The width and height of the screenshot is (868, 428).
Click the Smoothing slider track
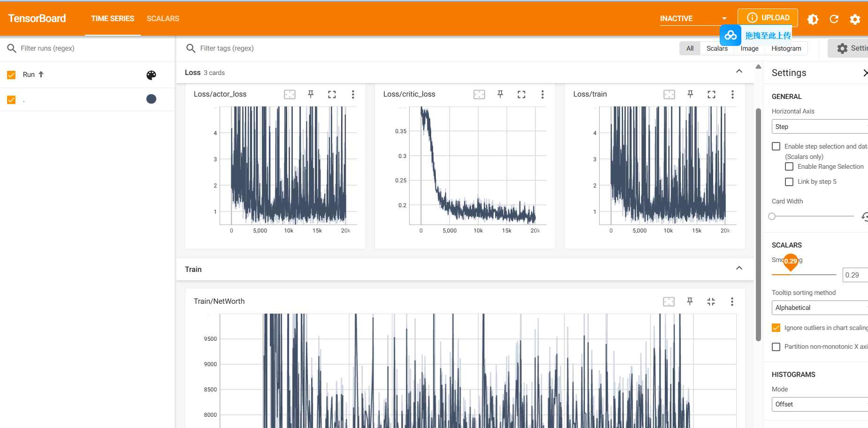click(x=804, y=275)
